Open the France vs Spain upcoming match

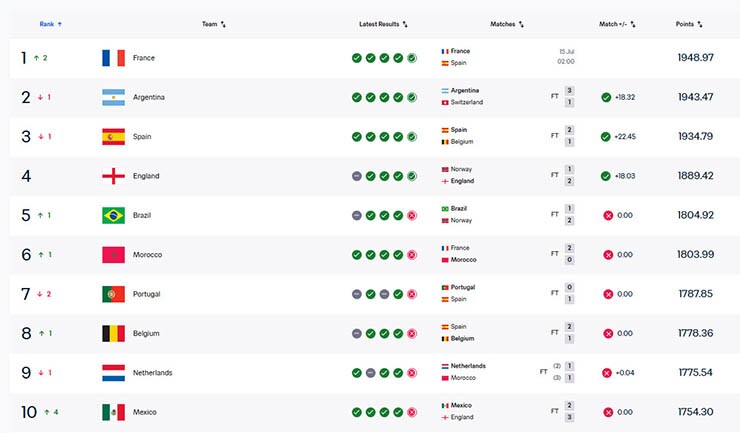(508, 57)
